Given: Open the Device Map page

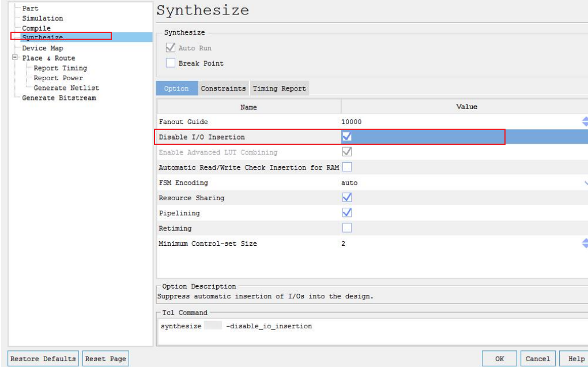Looking at the screenshot, I should (43, 48).
